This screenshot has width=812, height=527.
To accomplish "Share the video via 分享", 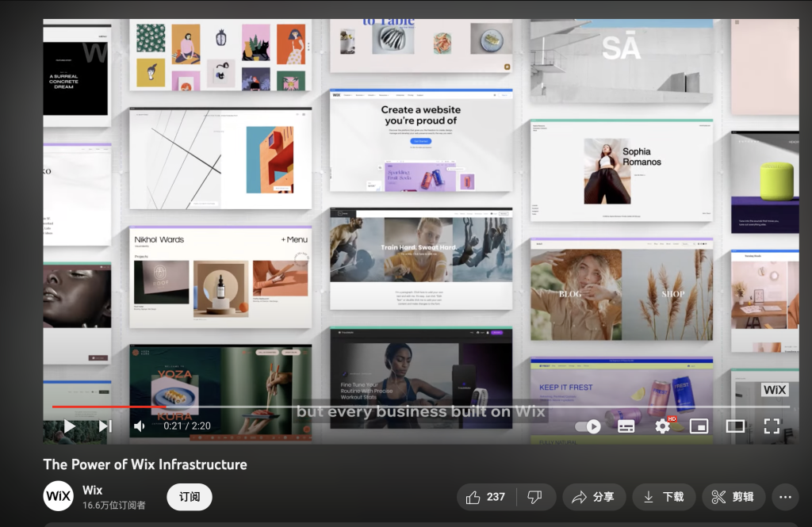I will pos(594,497).
